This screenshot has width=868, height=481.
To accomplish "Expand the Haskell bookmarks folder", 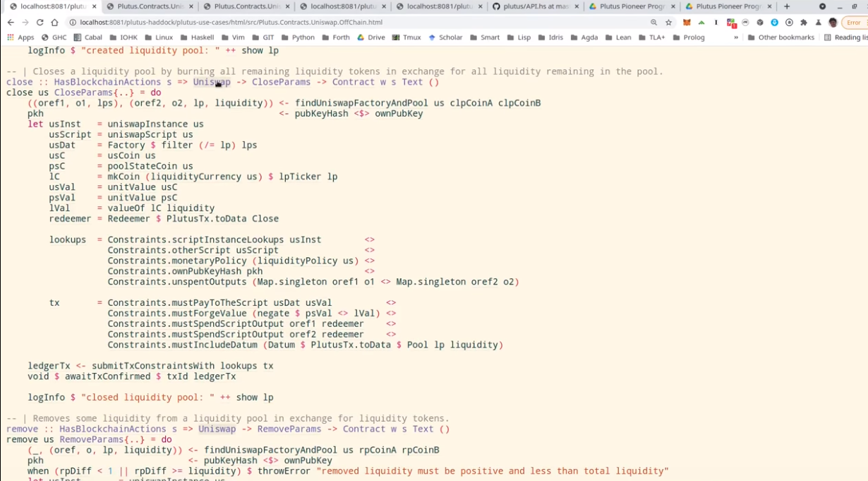I will 196,37.
